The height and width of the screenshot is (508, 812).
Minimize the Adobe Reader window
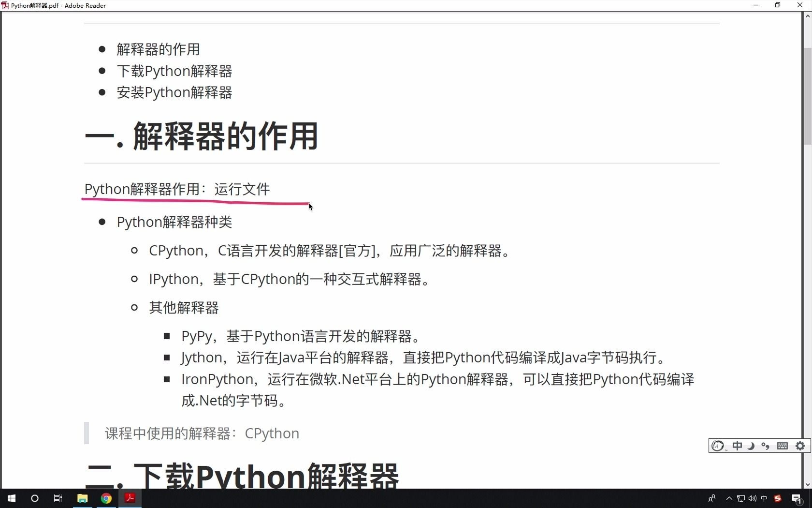tap(756, 5)
